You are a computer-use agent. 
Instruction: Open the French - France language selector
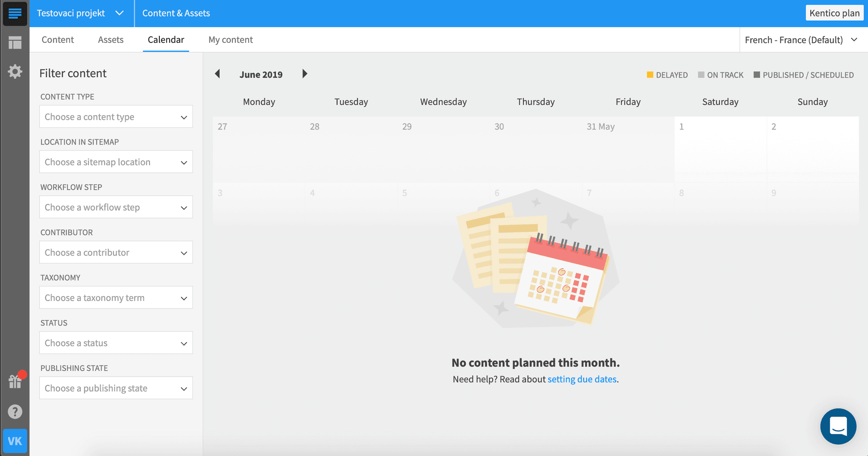coord(801,39)
